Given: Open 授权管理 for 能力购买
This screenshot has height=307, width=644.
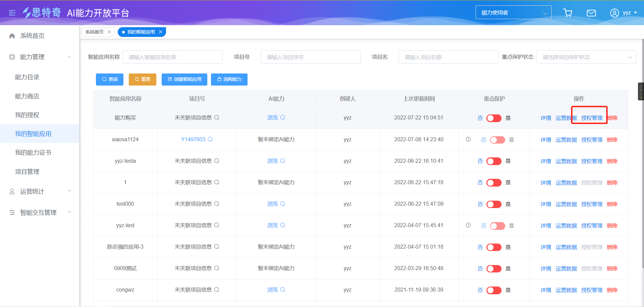Looking at the screenshot, I should pos(592,118).
